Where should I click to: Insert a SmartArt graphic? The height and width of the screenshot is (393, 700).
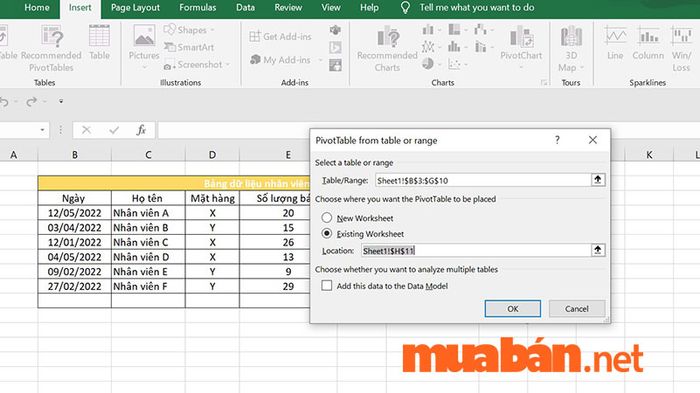[189, 47]
